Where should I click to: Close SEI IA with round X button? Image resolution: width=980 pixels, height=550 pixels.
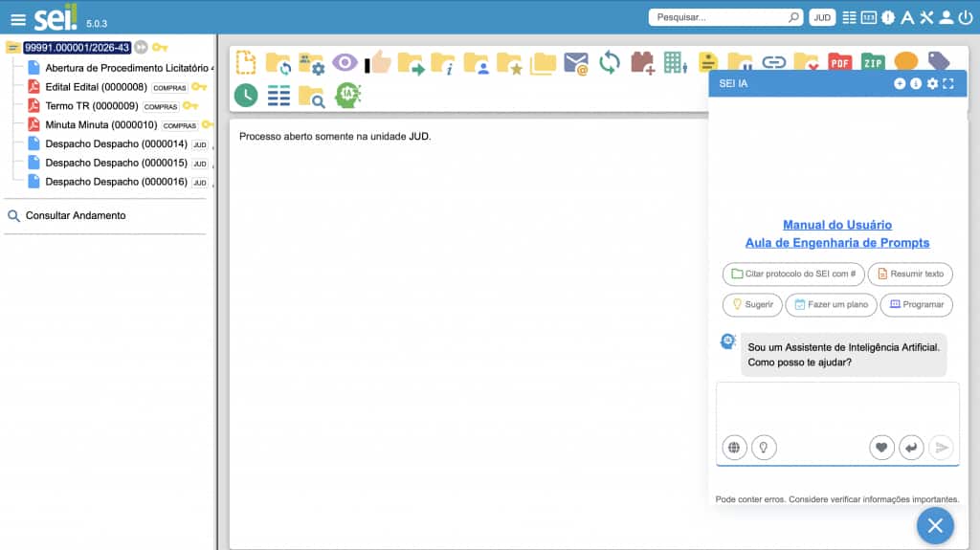tap(935, 526)
